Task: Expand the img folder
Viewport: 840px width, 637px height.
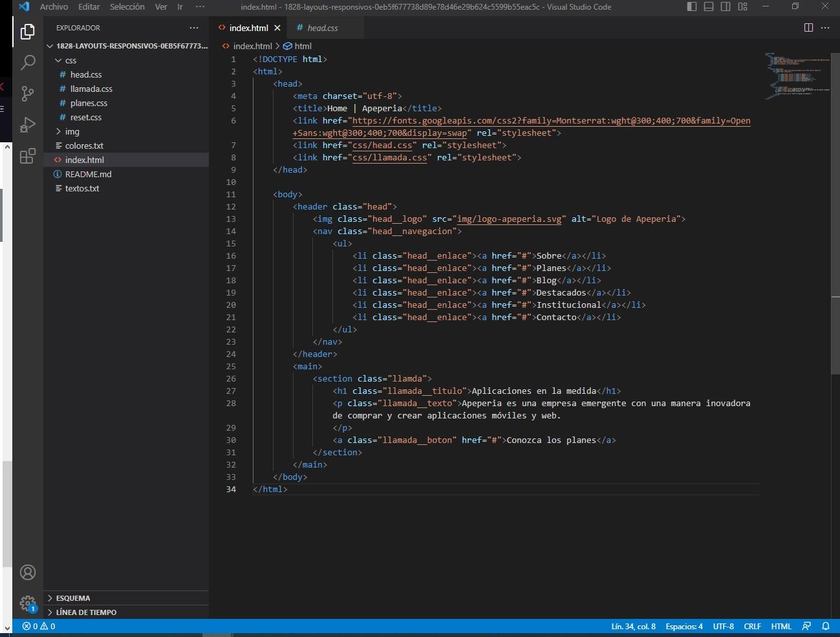Action: pos(126,131)
